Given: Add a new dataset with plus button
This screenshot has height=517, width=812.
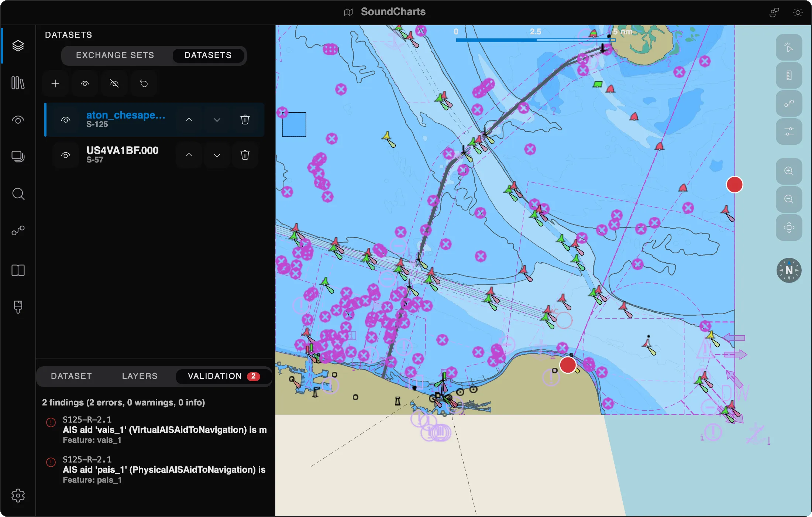Looking at the screenshot, I should [x=55, y=83].
